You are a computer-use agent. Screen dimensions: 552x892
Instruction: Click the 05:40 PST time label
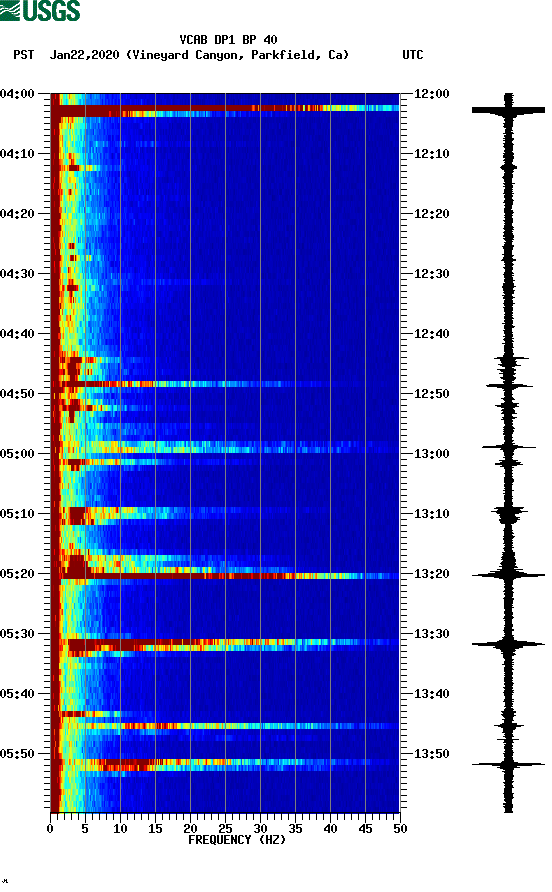17,694
